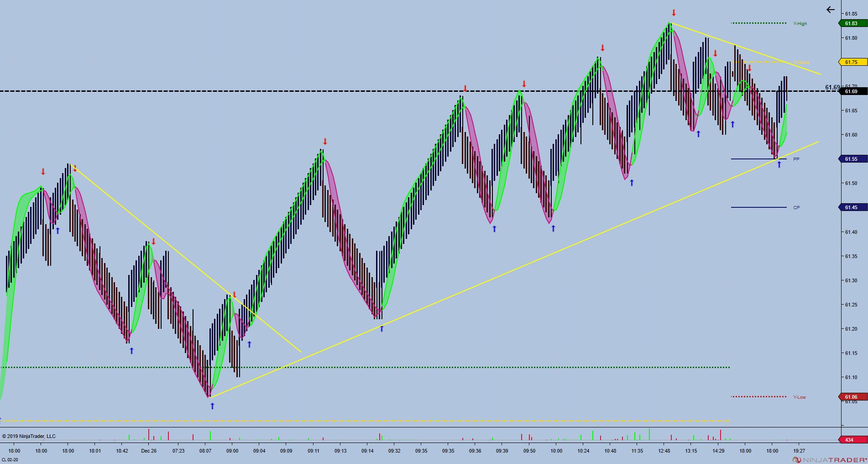Click the 11:35 time axis label

637,451
